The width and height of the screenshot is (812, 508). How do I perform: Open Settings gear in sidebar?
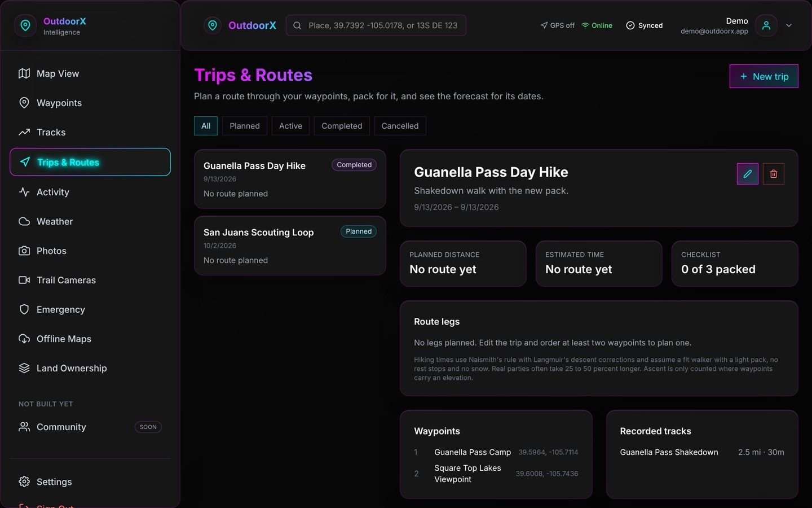[90, 481]
